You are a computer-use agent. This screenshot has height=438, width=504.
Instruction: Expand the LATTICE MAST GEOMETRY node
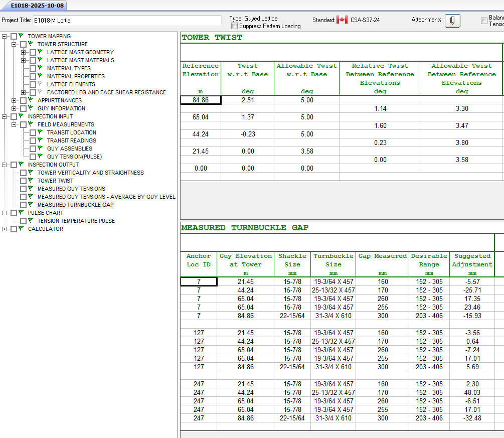[23, 52]
